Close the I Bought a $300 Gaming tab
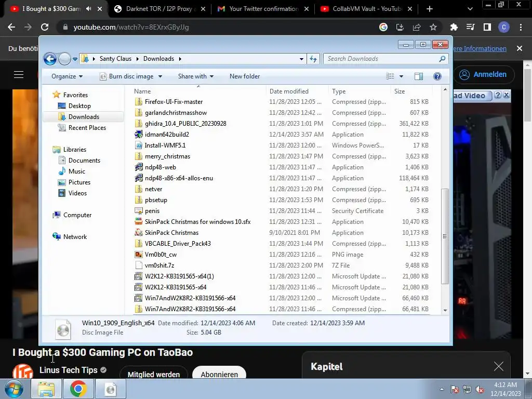Viewport: 532px width, 399px height. point(100,9)
